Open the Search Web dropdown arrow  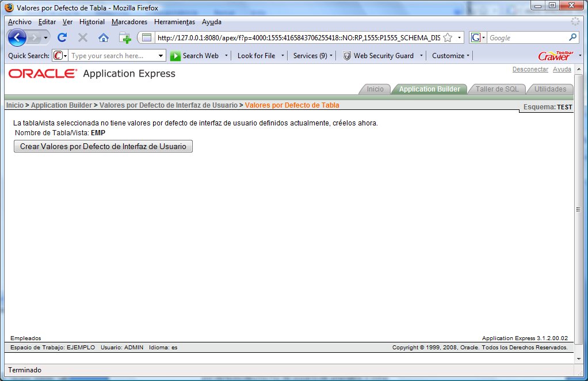click(x=226, y=55)
